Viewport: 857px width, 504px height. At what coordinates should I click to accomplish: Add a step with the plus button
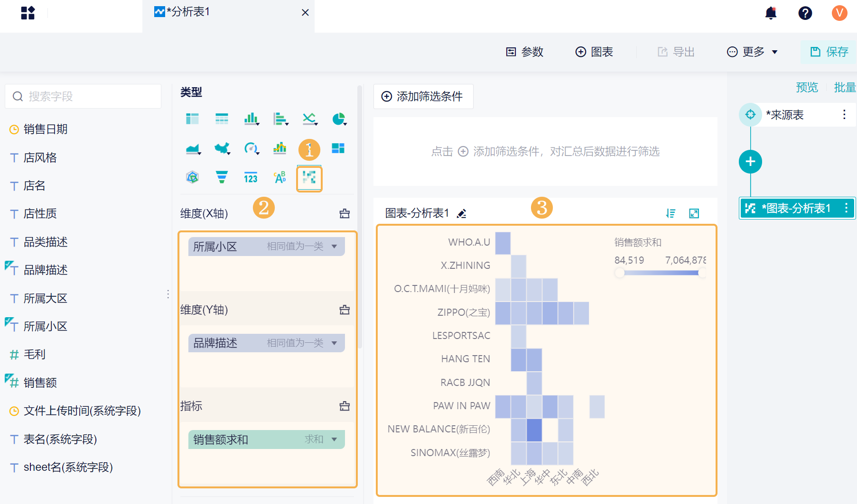point(750,162)
